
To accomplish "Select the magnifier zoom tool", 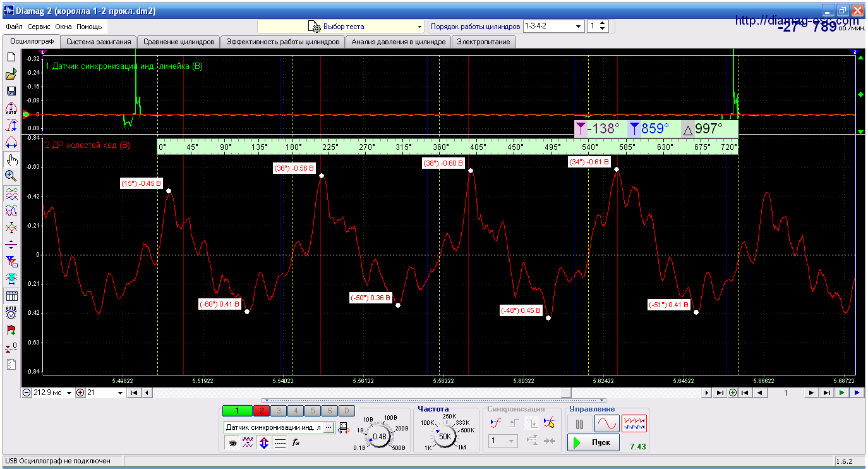I will 11,176.
